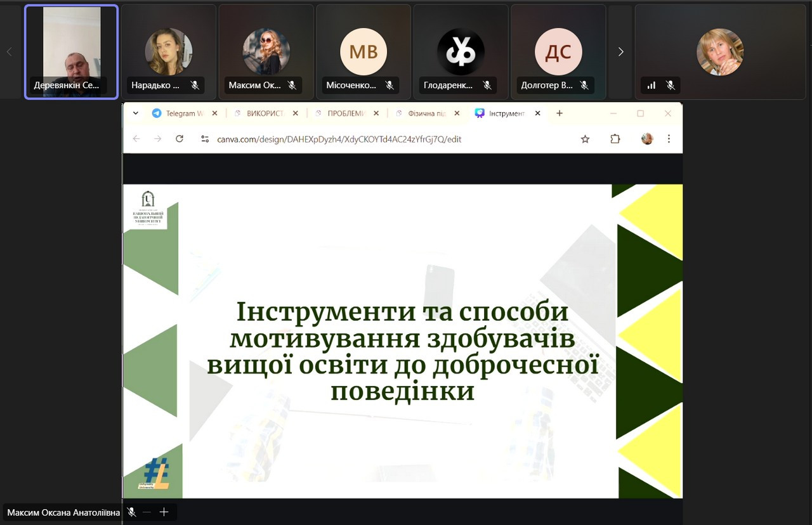Expand the browser tab search chevron

(136, 113)
